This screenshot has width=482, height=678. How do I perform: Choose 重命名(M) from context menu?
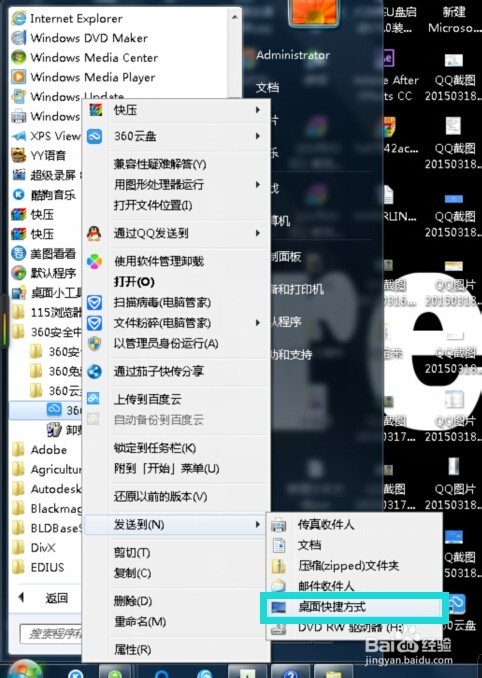click(x=140, y=622)
